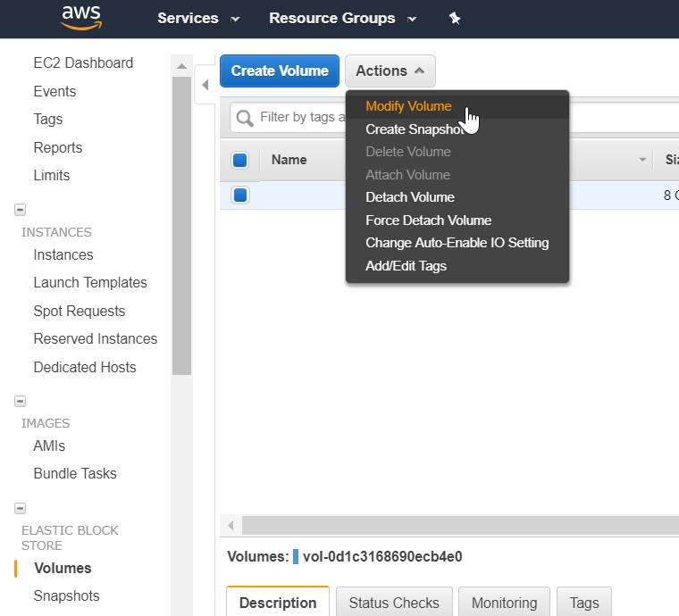Open the Resource Groups dropdown
679x616 pixels.
tap(342, 18)
